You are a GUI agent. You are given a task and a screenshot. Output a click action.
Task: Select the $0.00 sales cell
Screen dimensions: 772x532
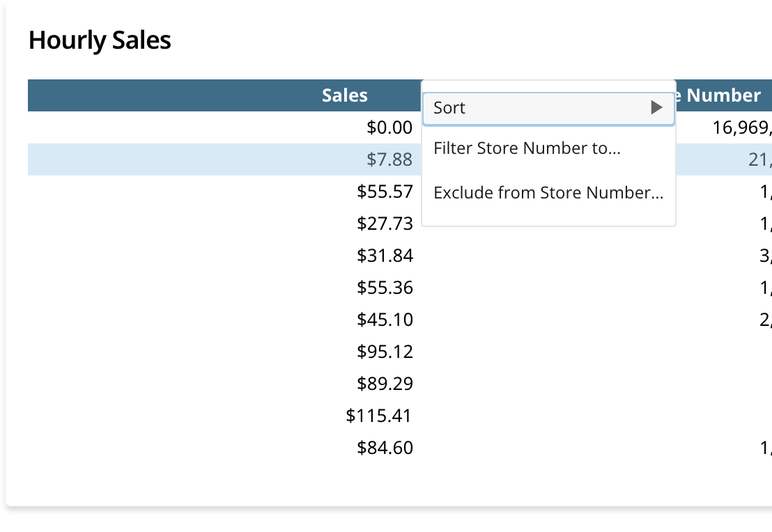[390, 127]
